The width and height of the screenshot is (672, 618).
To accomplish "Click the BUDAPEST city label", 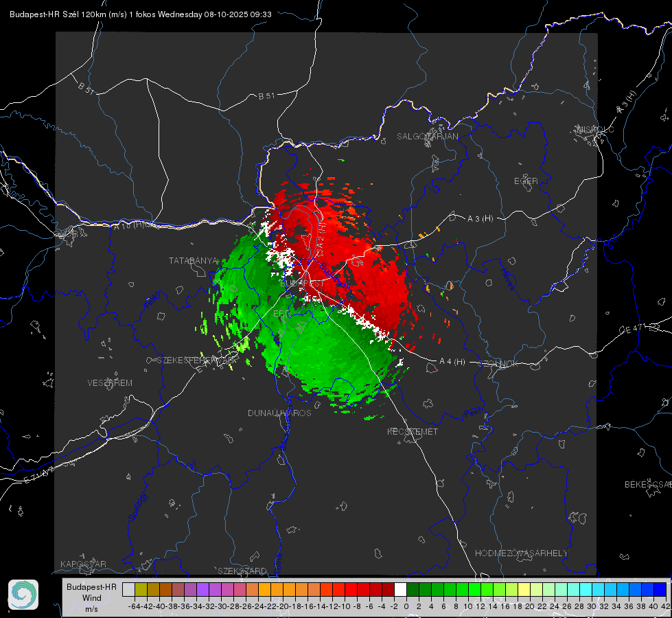I will click(x=302, y=284).
